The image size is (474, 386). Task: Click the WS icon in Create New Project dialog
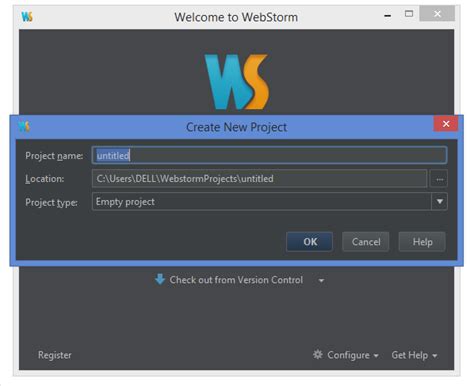(x=24, y=126)
